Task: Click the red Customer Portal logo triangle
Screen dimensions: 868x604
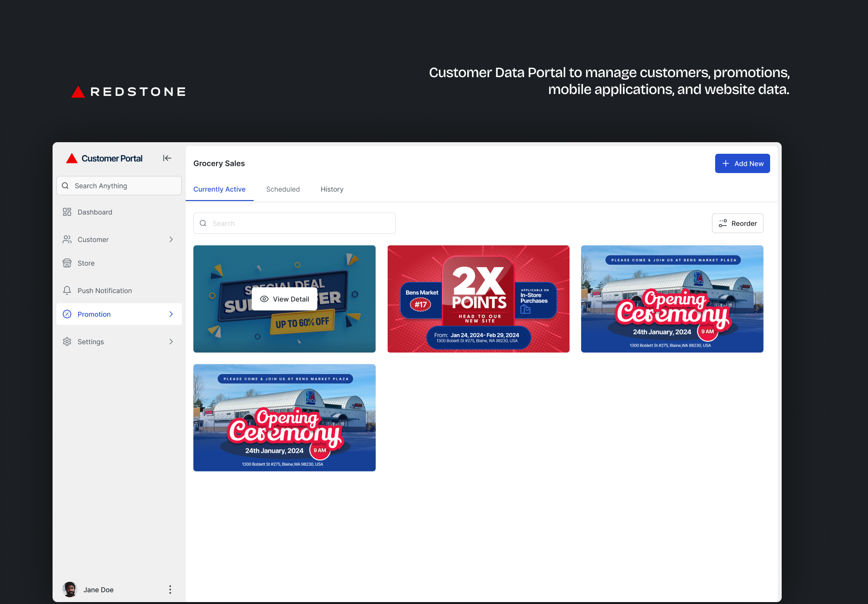Action: coord(72,158)
